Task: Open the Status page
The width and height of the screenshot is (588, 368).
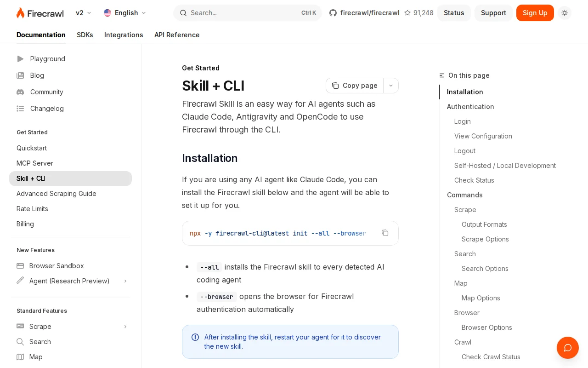Action: pyautogui.click(x=454, y=13)
